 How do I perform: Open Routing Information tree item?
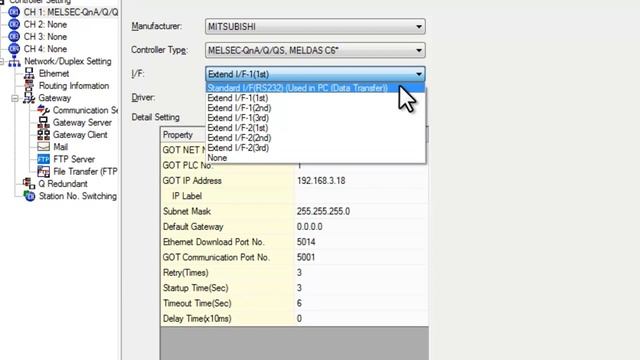click(74, 86)
